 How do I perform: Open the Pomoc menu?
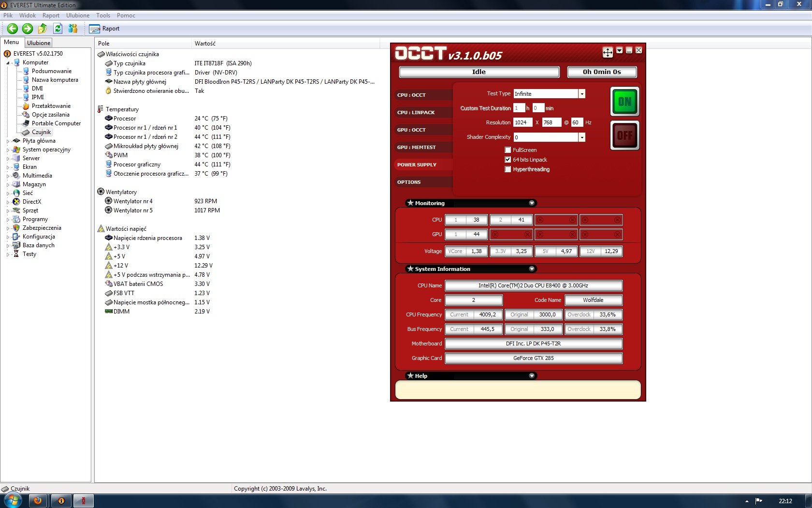(126, 15)
